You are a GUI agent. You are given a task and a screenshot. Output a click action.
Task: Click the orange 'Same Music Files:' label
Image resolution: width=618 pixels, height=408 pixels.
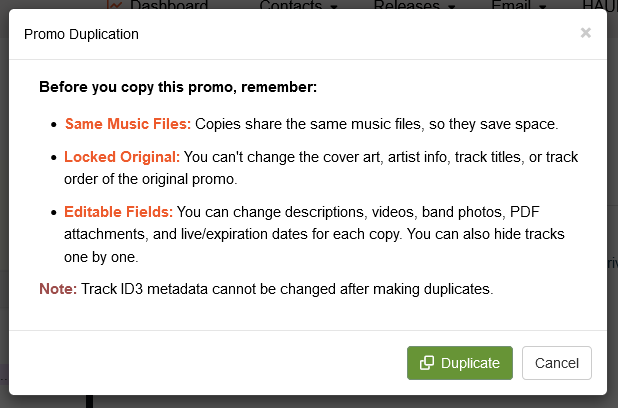pos(128,124)
